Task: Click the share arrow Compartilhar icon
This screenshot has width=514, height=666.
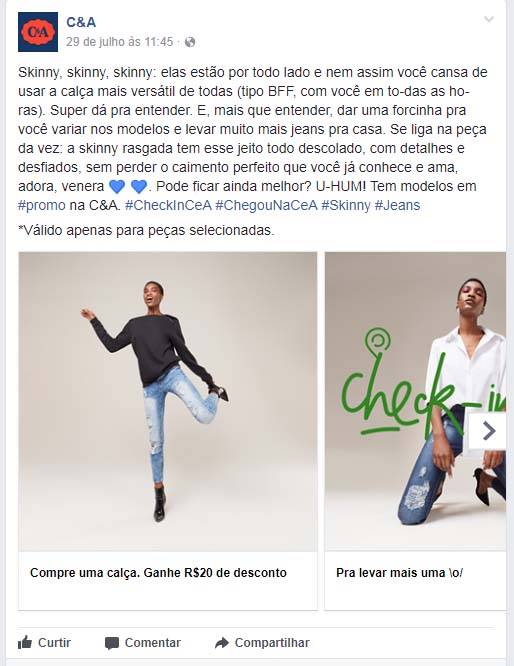Action: pyautogui.click(x=222, y=643)
